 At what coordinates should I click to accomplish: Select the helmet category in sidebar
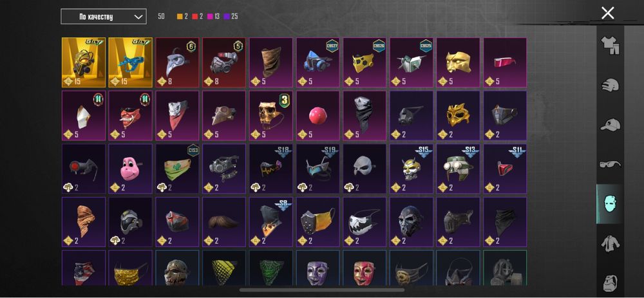[x=610, y=85]
